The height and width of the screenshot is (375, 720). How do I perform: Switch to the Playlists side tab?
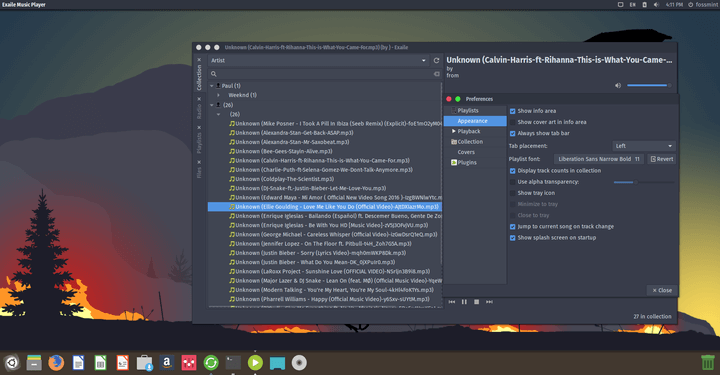tap(199, 143)
